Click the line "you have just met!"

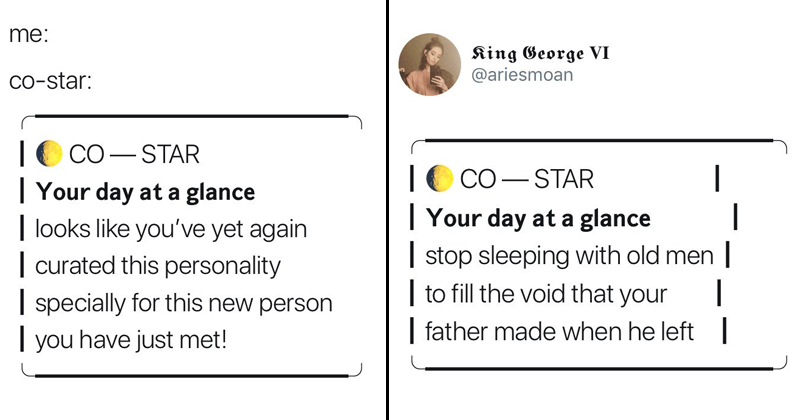click(132, 339)
